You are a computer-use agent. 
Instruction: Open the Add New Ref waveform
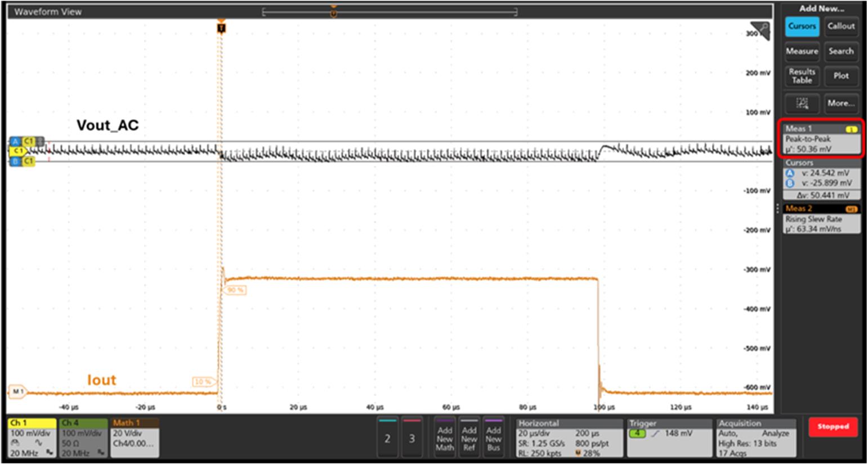(469, 437)
